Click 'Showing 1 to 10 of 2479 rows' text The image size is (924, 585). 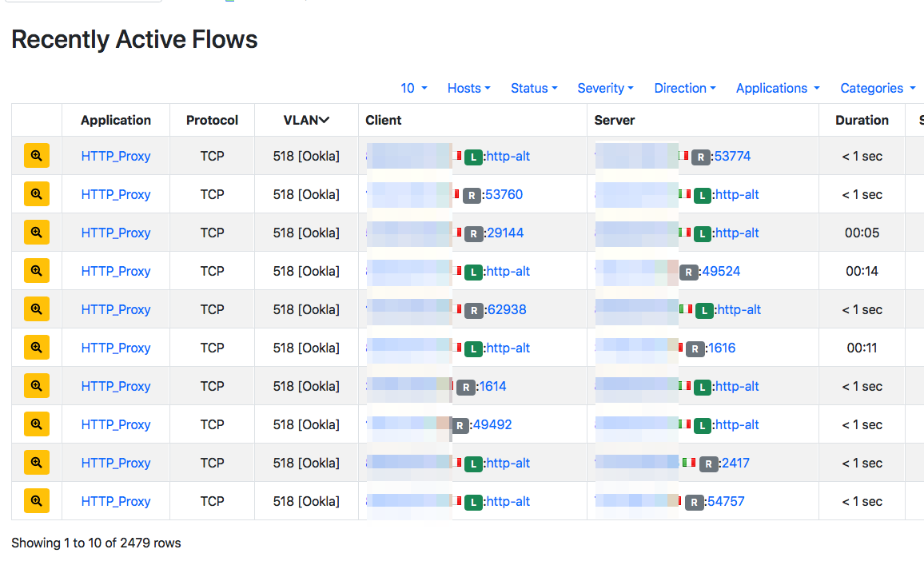point(96,543)
